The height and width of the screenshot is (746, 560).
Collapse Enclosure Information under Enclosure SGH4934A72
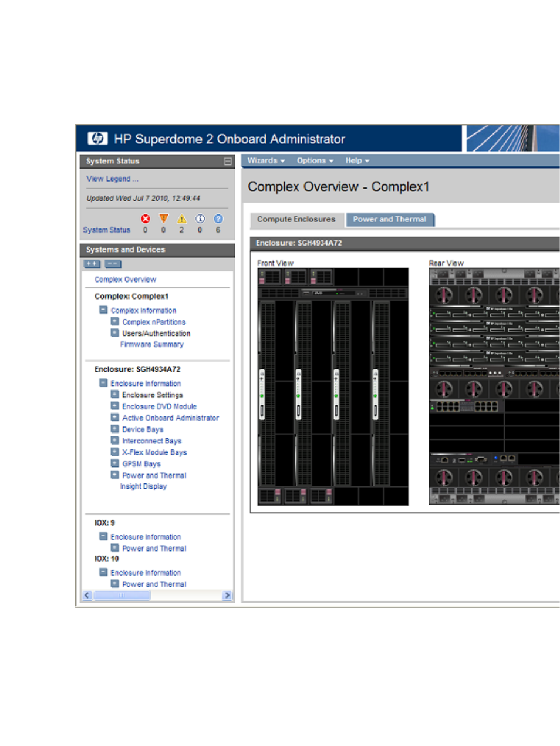[103, 383]
